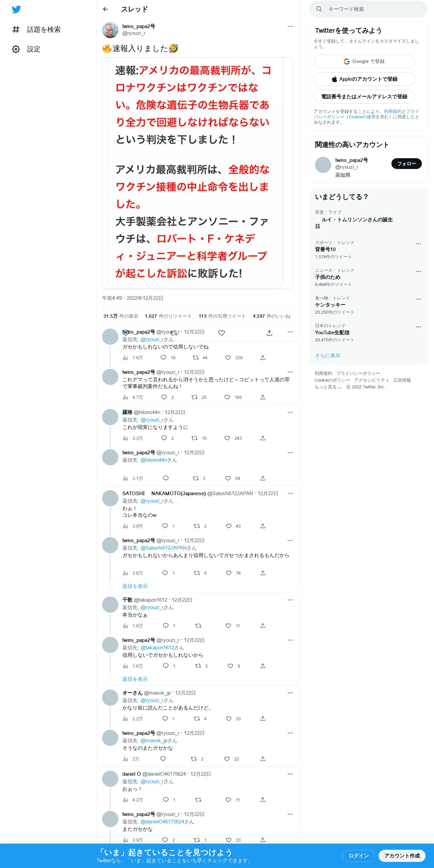The image size is (434, 868).
Task: Expand 返信を表示 under the Satoshi512JAPAN thread
Action: (x=135, y=586)
